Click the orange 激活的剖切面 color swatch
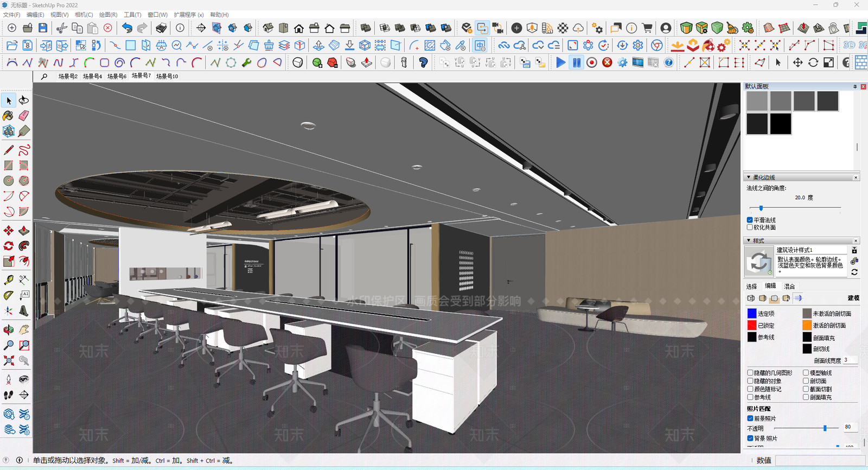The image size is (868, 470). [x=807, y=325]
